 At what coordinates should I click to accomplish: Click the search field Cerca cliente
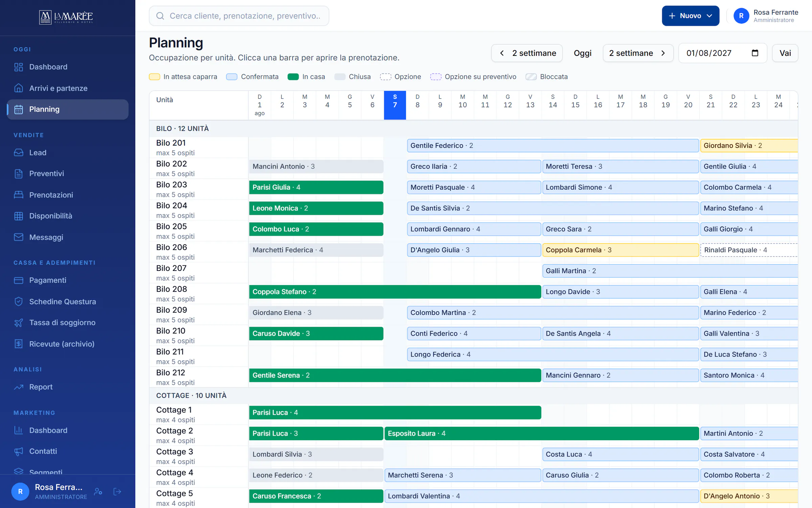tap(239, 16)
